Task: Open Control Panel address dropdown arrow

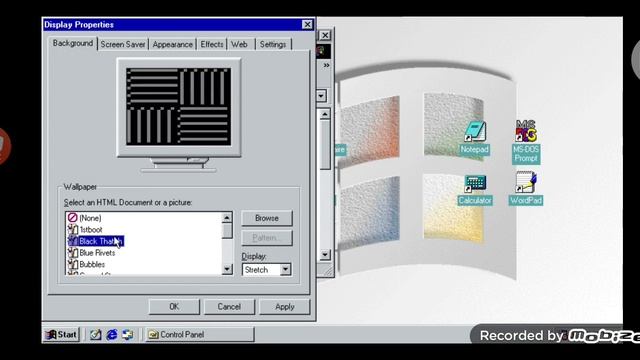Action: tap(321, 96)
